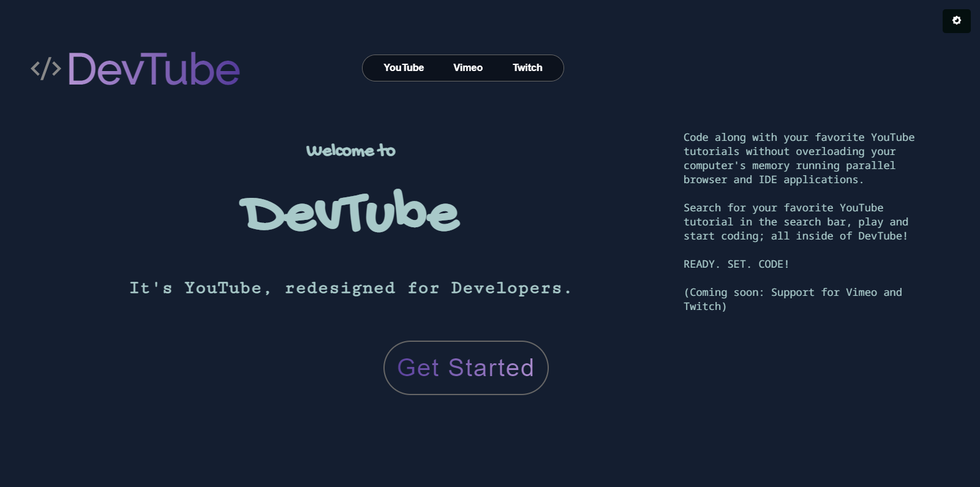
Task: Click 'Twitch)' at the end of the description
Action: pyautogui.click(x=705, y=307)
